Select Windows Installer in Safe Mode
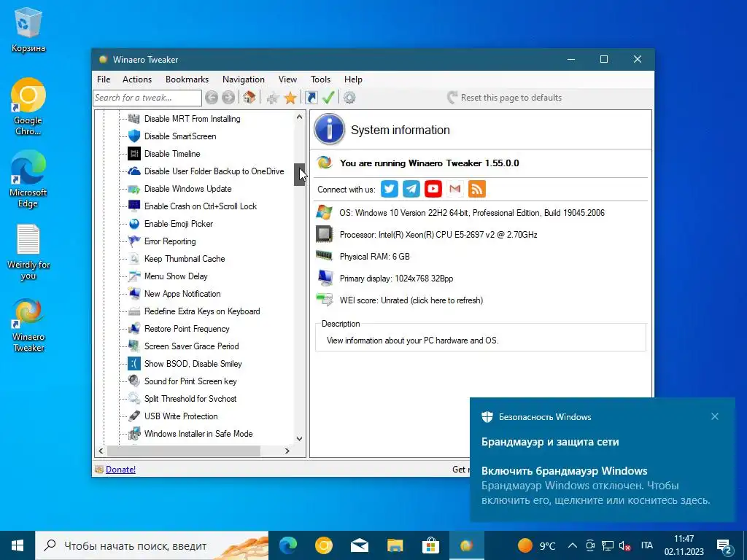The width and height of the screenshot is (747, 560). (x=198, y=434)
